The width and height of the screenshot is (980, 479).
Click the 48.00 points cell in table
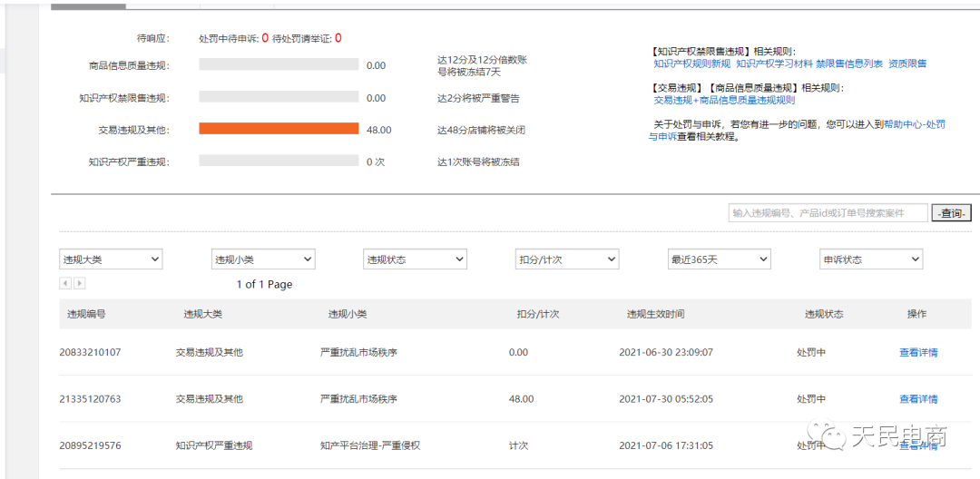click(x=521, y=399)
